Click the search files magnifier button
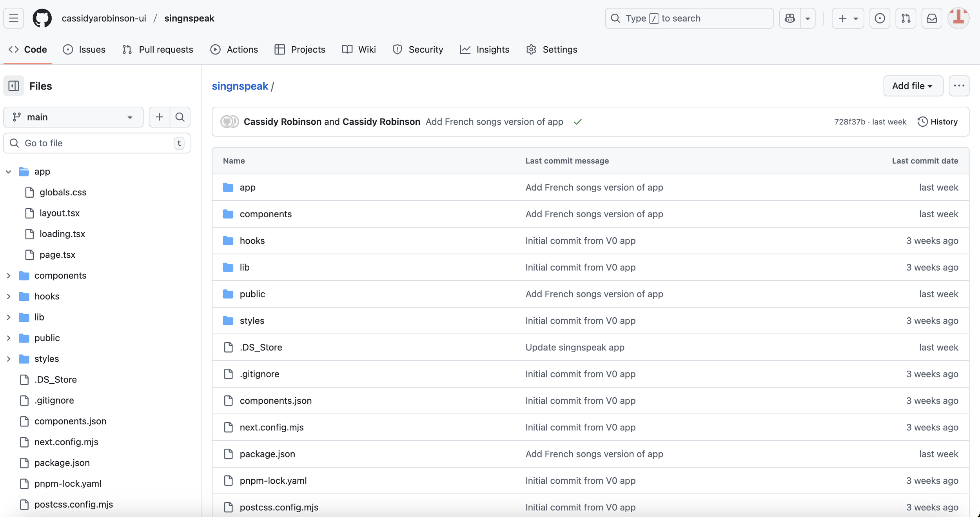Screen dimensions: 980x517 tap(180, 117)
